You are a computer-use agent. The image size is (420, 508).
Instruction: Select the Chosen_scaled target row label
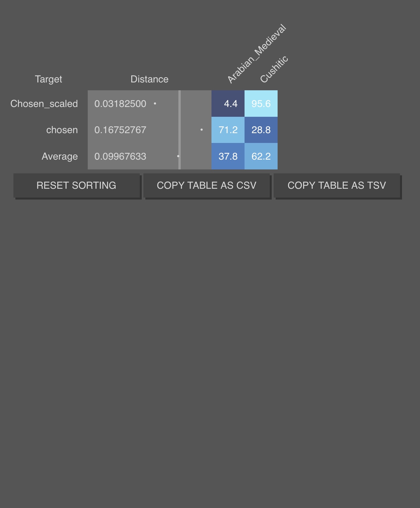pos(44,104)
